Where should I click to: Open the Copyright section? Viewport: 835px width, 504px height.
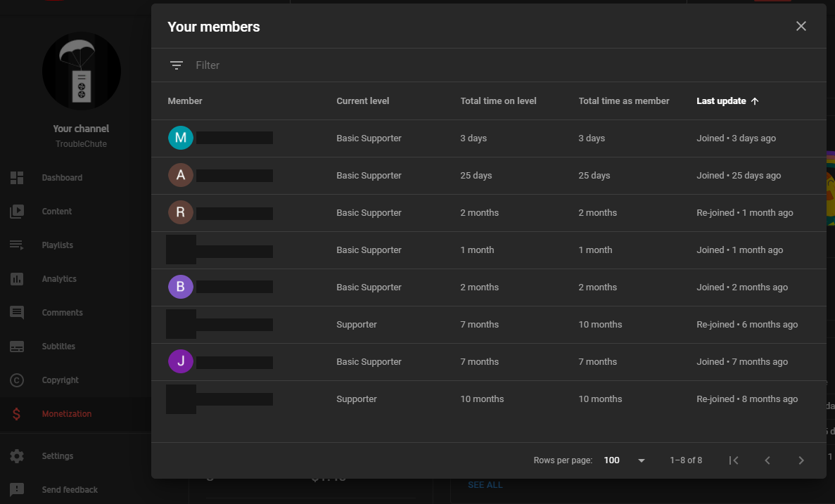click(62, 380)
